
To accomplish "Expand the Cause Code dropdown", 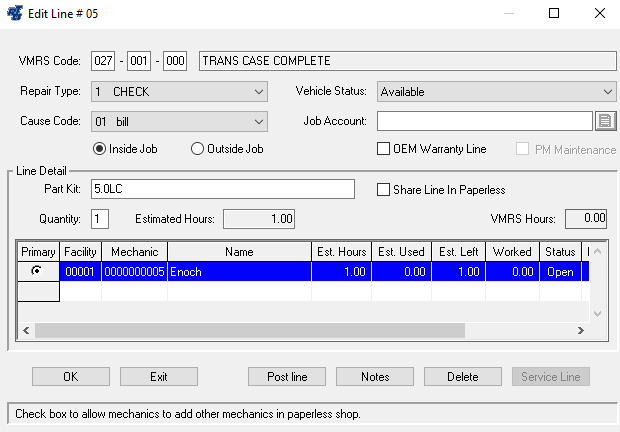I will [x=178, y=121].
